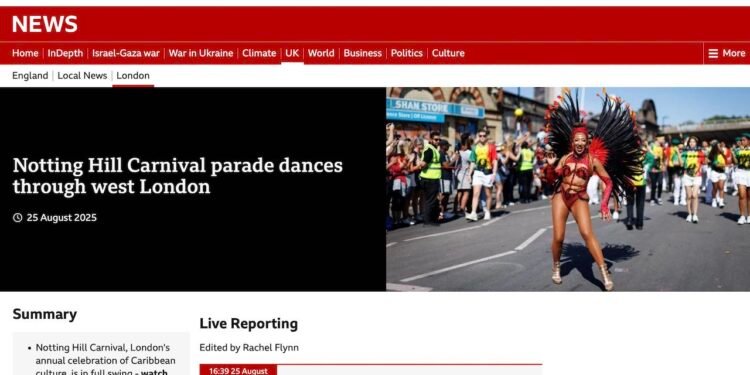Select the Climate nav item
This screenshot has width=750, height=375.
pos(259,53)
